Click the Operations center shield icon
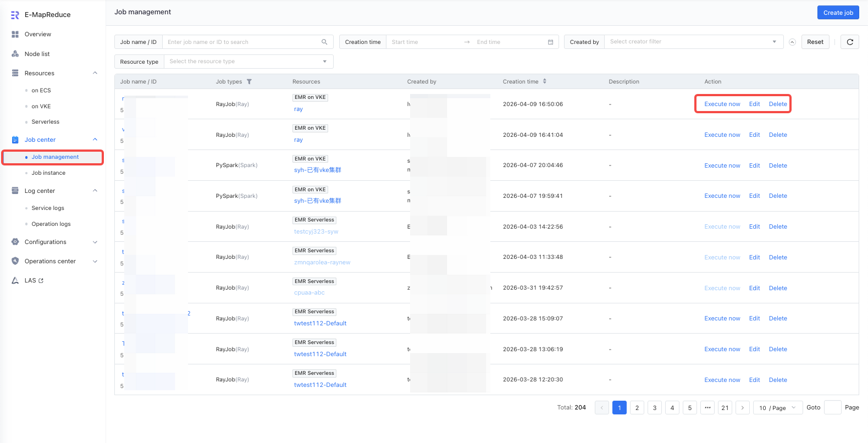Viewport: 868px width, 443px height. click(x=15, y=261)
